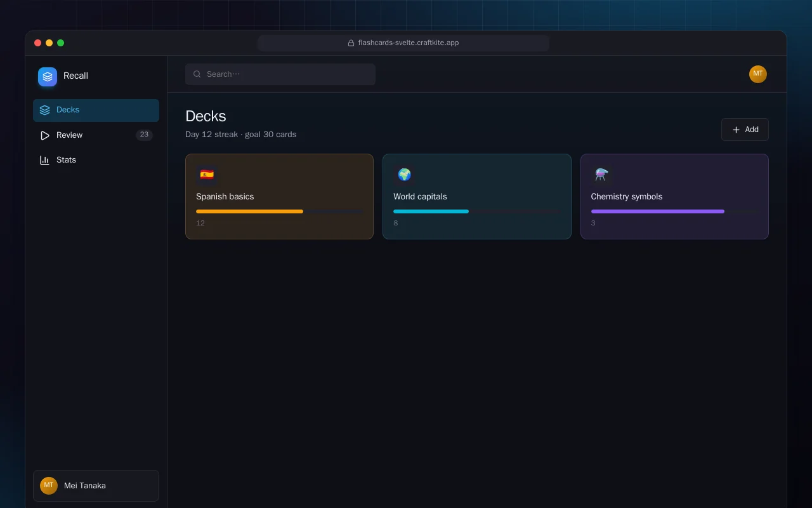Image resolution: width=812 pixels, height=508 pixels.
Task: Click the globe icon on World capitals
Action: [x=404, y=175]
